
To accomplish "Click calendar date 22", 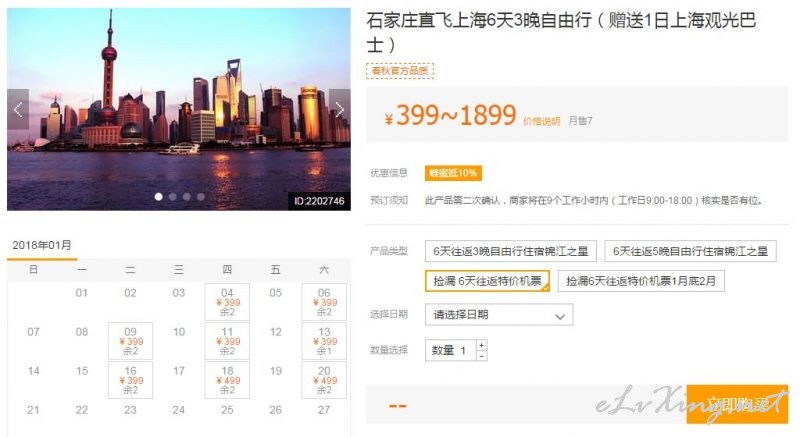I will (82, 409).
